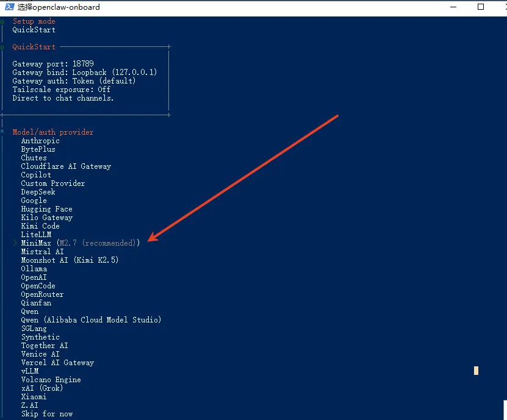Viewport: 507px width, 420px height.
Task: Choose the OpenAI provider
Action: coord(34,277)
